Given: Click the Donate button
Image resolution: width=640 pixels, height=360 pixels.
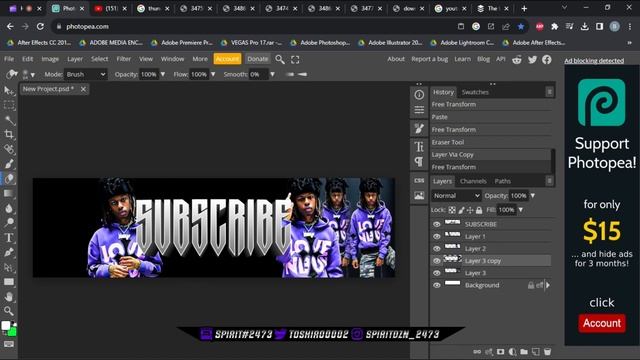Looking at the screenshot, I should 258,59.
